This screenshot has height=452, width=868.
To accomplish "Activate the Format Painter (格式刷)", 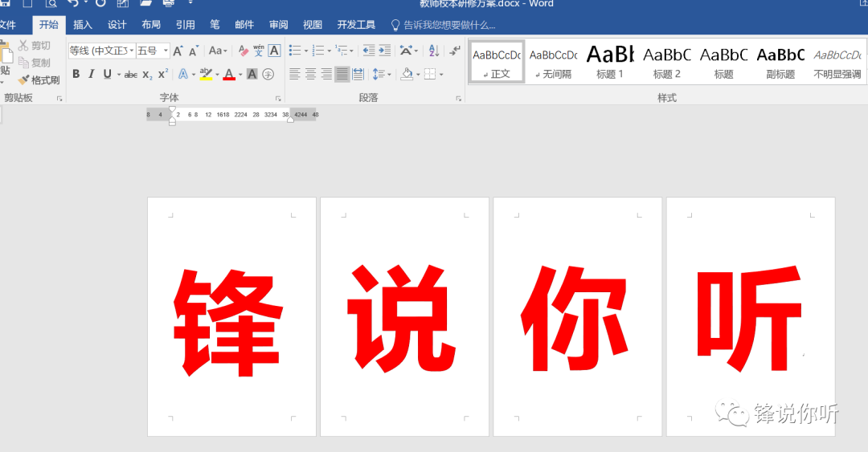I will coord(39,80).
